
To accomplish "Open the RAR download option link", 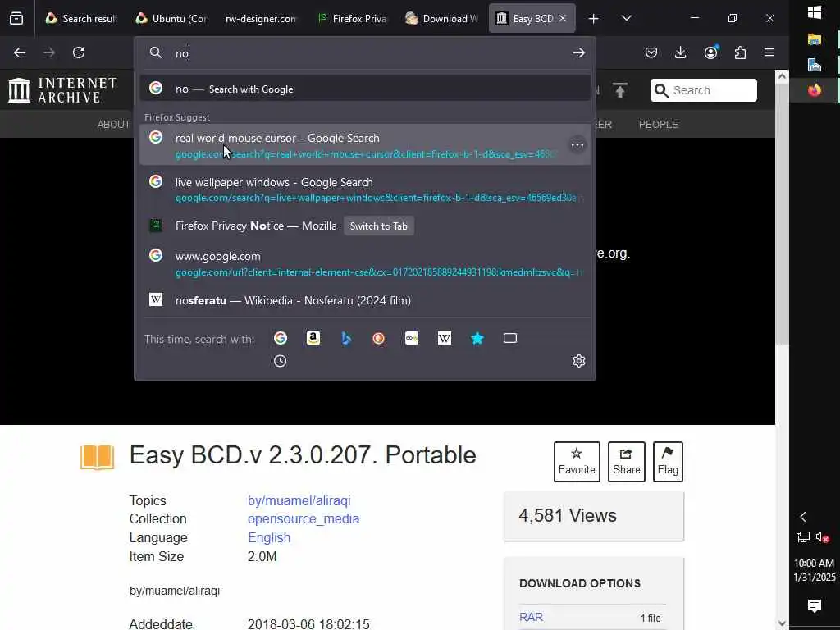I will pos(531,617).
